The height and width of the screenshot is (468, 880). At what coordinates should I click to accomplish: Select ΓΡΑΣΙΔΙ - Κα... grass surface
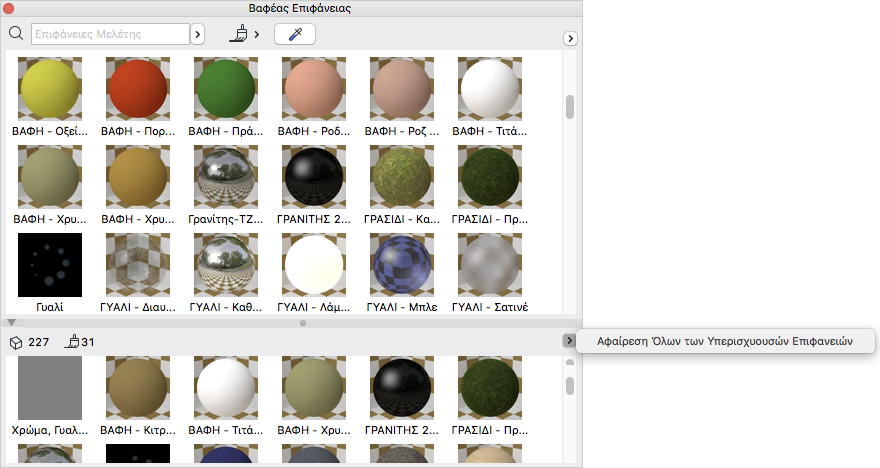pos(402,177)
